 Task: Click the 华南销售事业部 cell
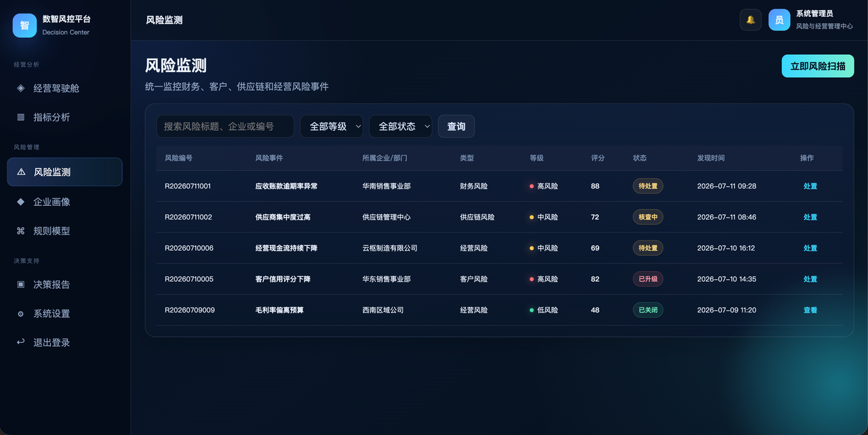tap(387, 186)
